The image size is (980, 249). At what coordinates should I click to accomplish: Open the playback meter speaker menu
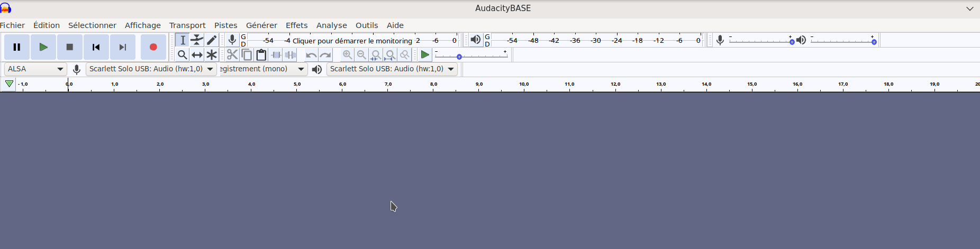point(476,40)
